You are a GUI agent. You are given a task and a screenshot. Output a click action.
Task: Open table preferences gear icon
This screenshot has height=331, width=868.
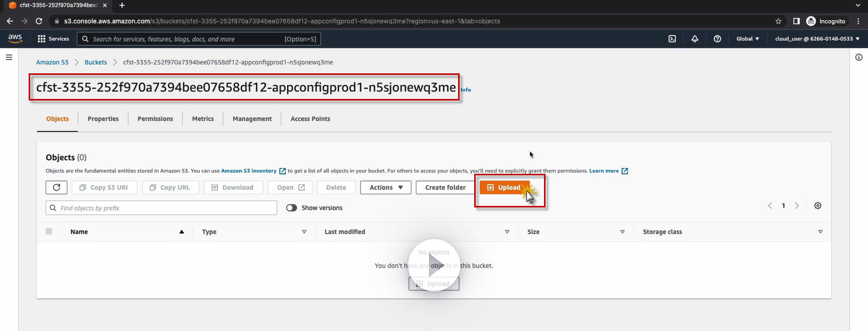pyautogui.click(x=818, y=205)
